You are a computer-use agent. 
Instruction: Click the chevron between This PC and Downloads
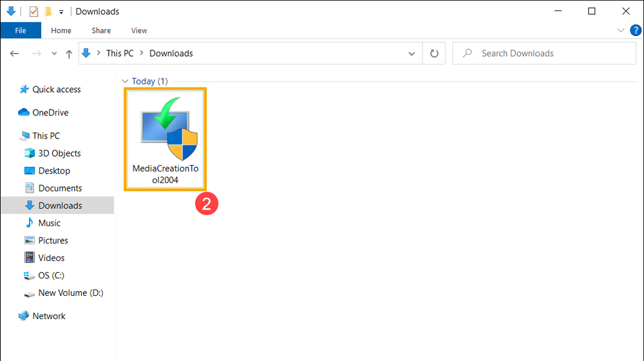[x=141, y=53]
